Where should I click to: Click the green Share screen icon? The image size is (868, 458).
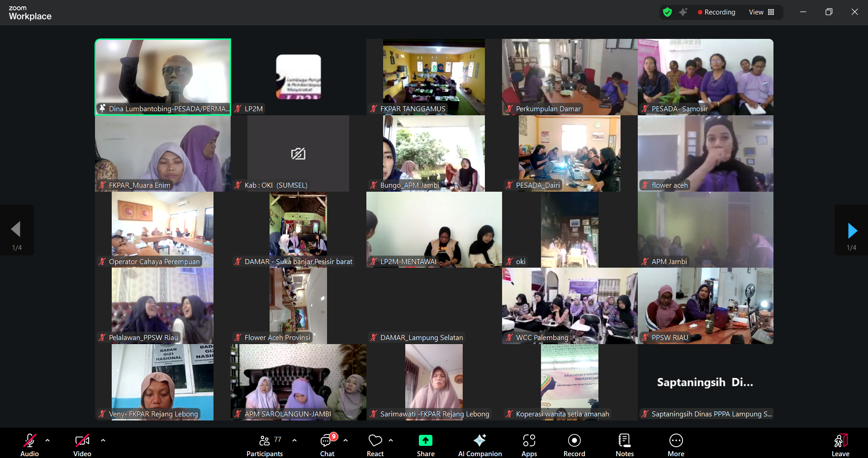425,441
